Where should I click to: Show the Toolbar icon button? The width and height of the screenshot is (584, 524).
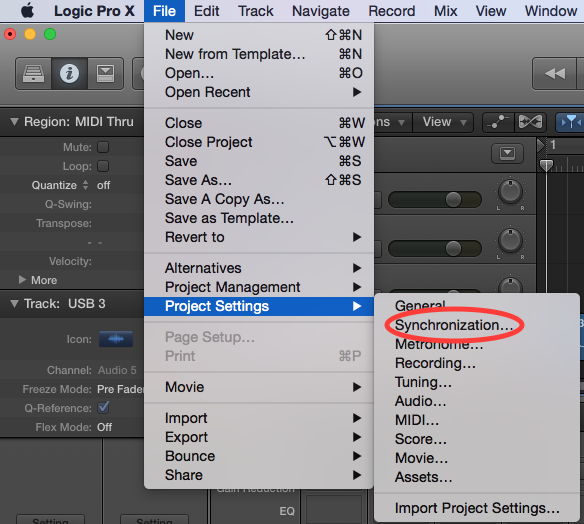(105, 73)
